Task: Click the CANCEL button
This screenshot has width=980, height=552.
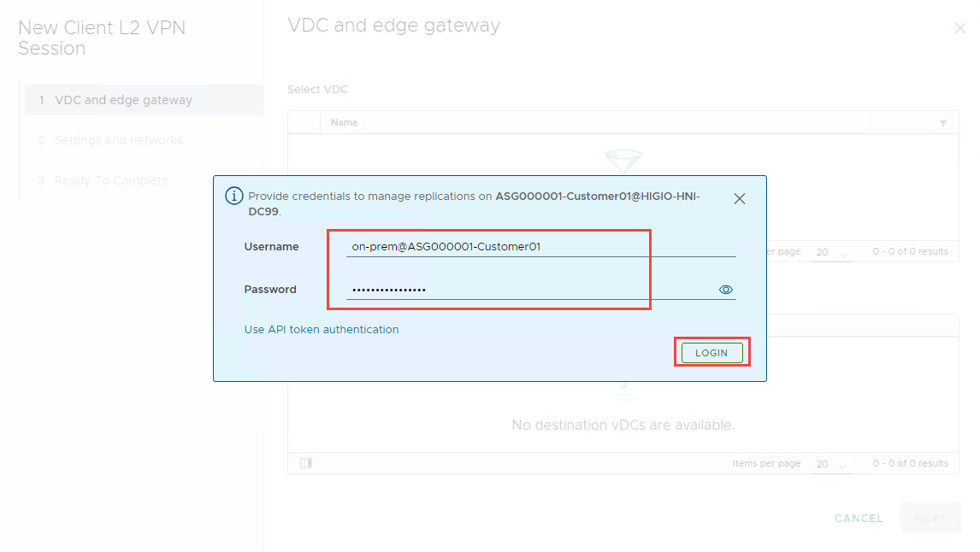Action: (x=859, y=519)
